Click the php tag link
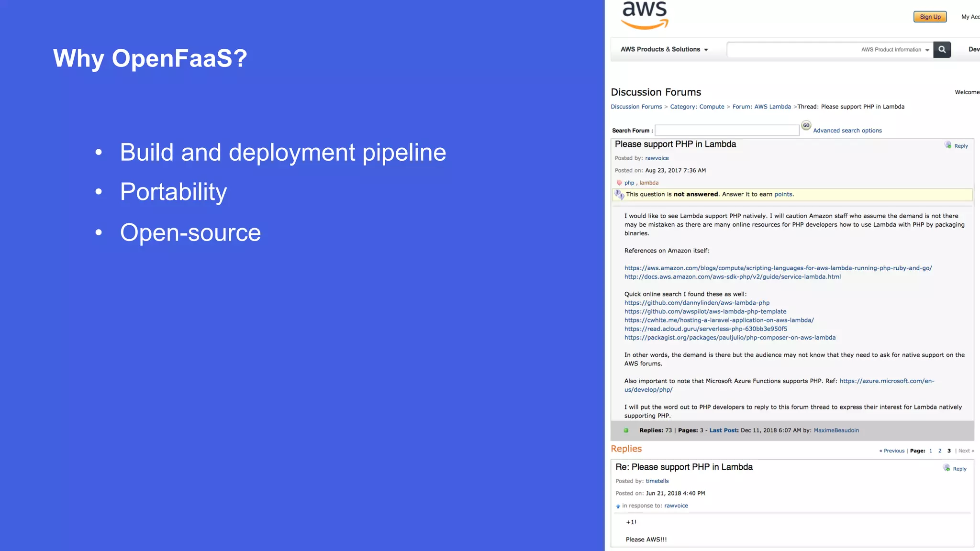 [x=629, y=183]
